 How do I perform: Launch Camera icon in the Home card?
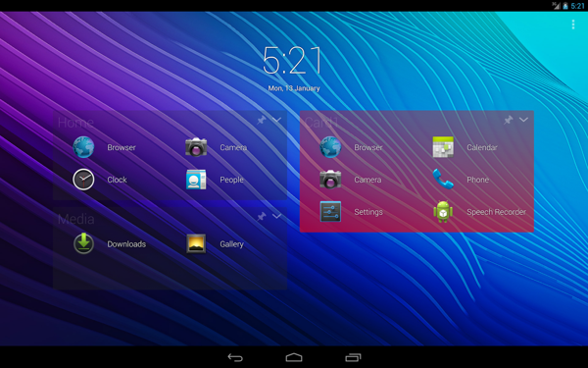tap(196, 147)
